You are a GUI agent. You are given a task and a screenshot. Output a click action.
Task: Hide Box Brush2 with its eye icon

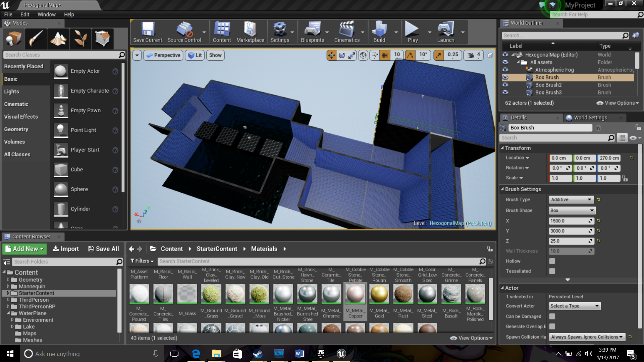(x=505, y=85)
